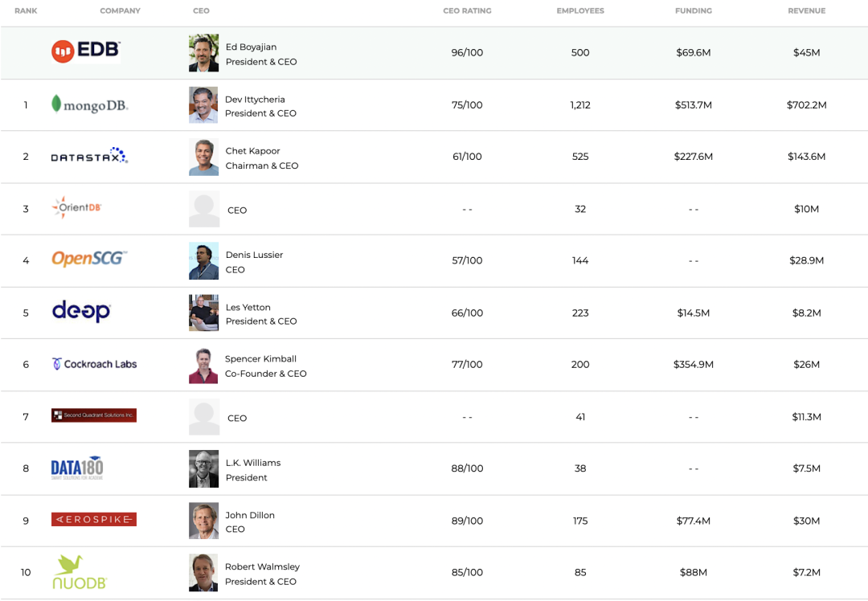Open the Aerospike logo
Image resolution: width=868 pixels, height=601 pixels.
tap(93, 519)
